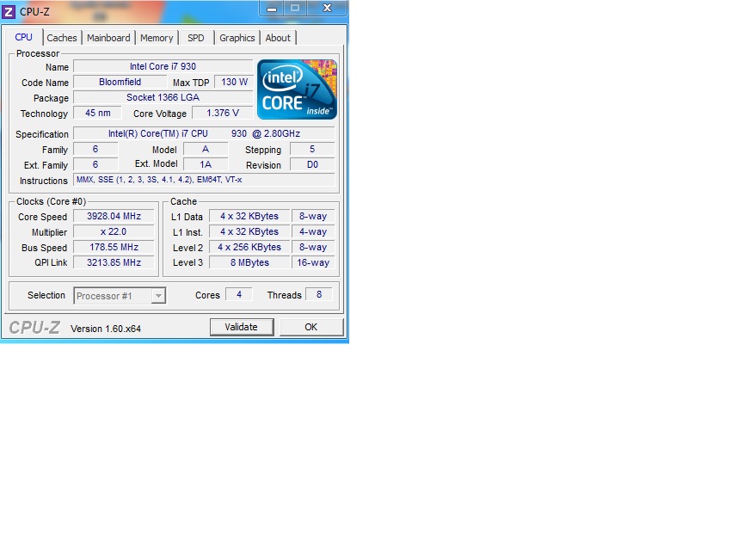
Task: Click the Model value A
Action: 206,149
